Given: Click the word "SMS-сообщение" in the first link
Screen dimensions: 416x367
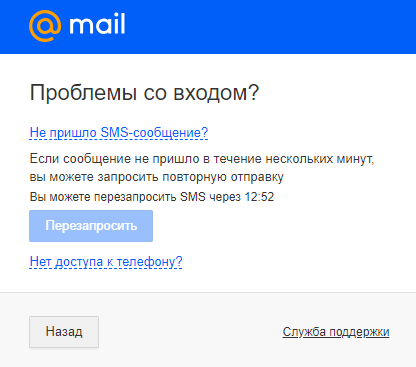Looking at the screenshot, I should (154, 133).
